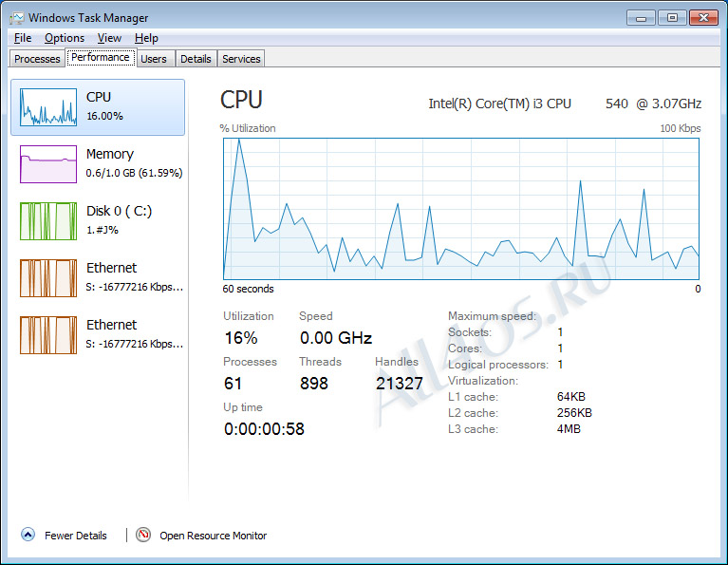728x565 pixels.
Task: Select the Memory mini graph thumbnail
Action: tap(48, 164)
